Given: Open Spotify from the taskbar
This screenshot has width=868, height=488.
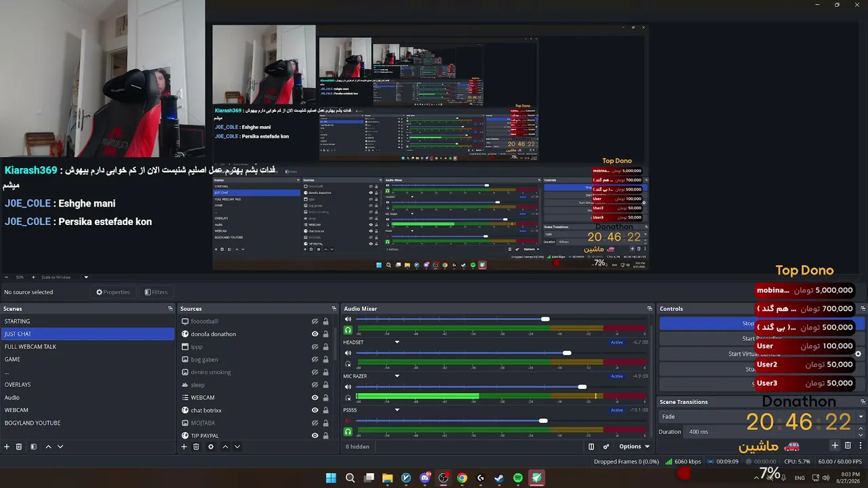Looking at the screenshot, I should [518, 478].
